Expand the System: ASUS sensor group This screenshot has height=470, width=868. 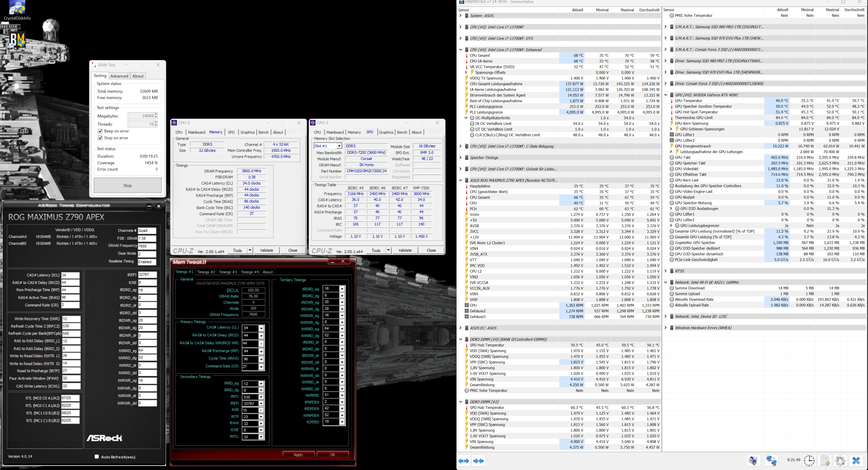[x=460, y=15]
